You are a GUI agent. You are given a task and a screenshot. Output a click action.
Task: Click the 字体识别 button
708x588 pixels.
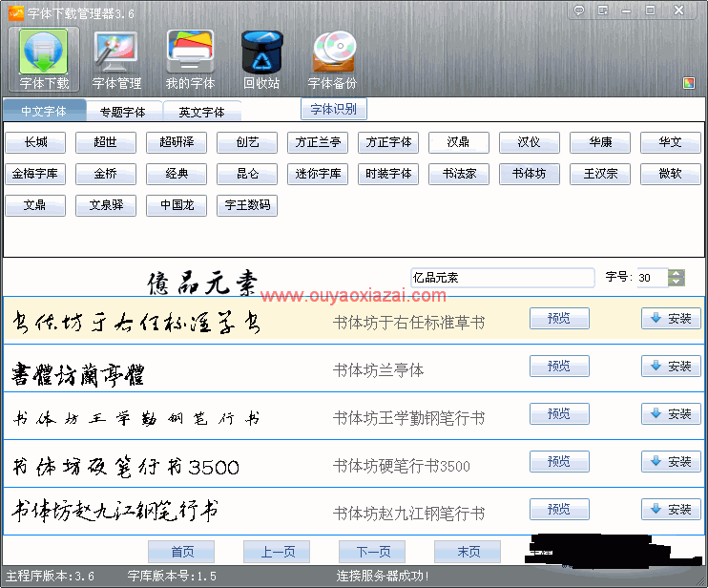point(334,109)
